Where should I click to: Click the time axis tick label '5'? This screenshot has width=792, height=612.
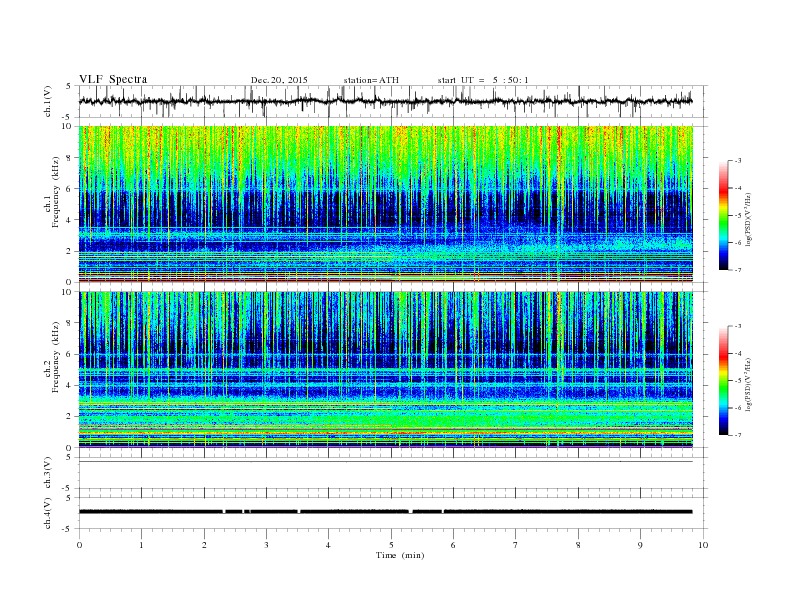click(391, 545)
